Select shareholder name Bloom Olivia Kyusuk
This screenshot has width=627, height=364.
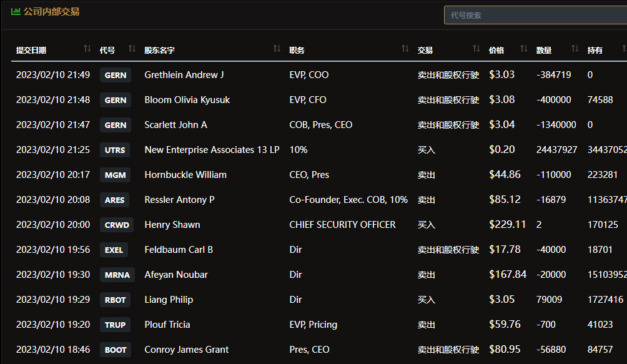tap(187, 100)
